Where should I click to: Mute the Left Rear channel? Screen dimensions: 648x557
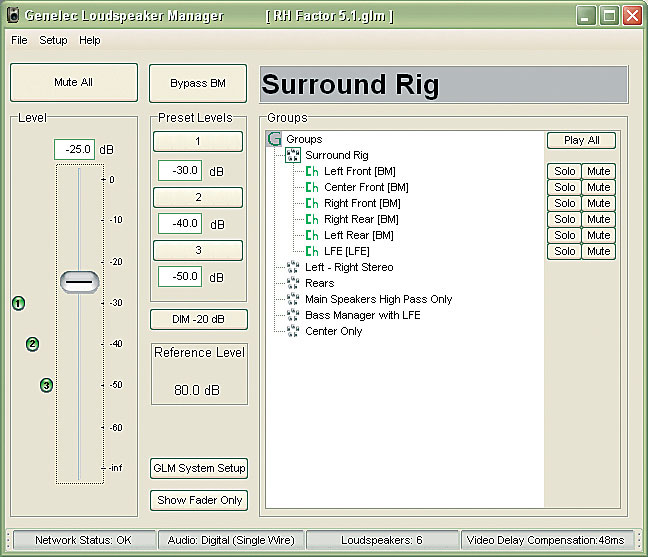[x=598, y=235]
